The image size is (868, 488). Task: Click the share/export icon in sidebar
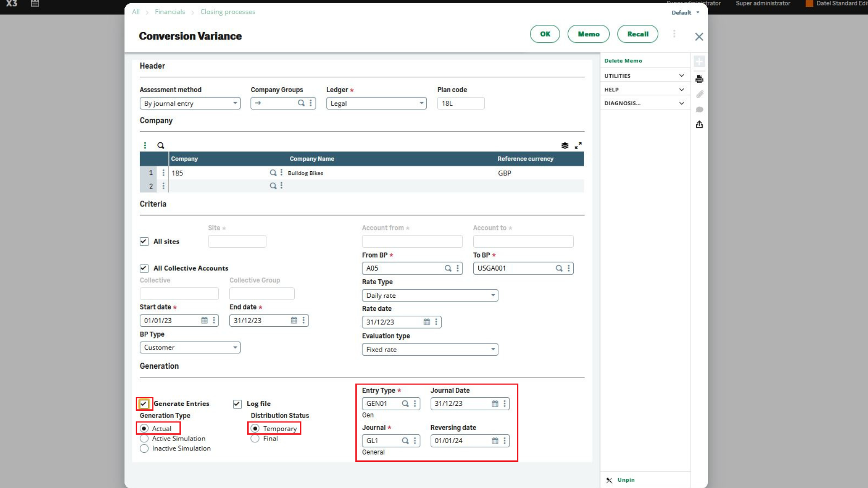pos(699,124)
